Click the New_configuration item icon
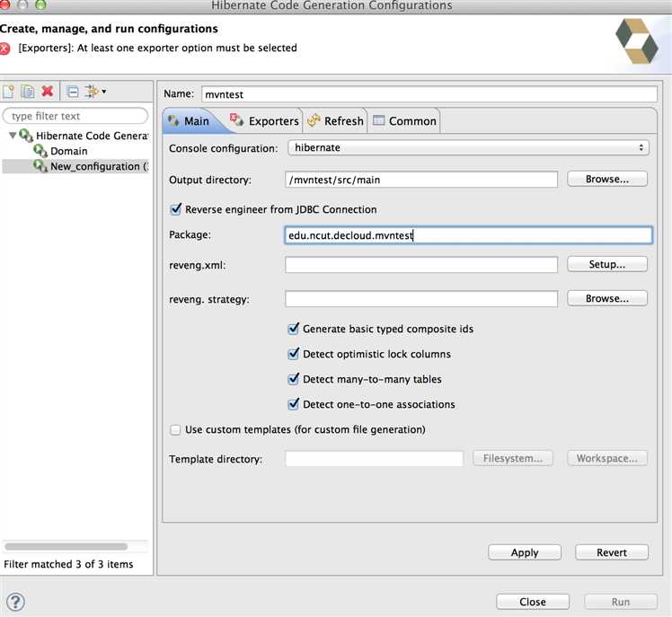The width and height of the screenshot is (672, 617). pyautogui.click(x=40, y=166)
